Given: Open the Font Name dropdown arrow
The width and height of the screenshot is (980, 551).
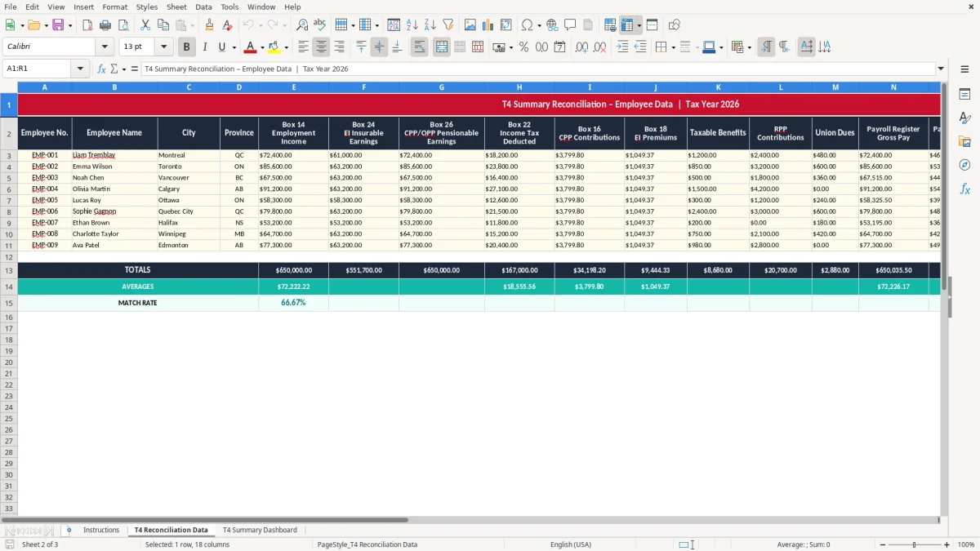Looking at the screenshot, I should pos(105,47).
